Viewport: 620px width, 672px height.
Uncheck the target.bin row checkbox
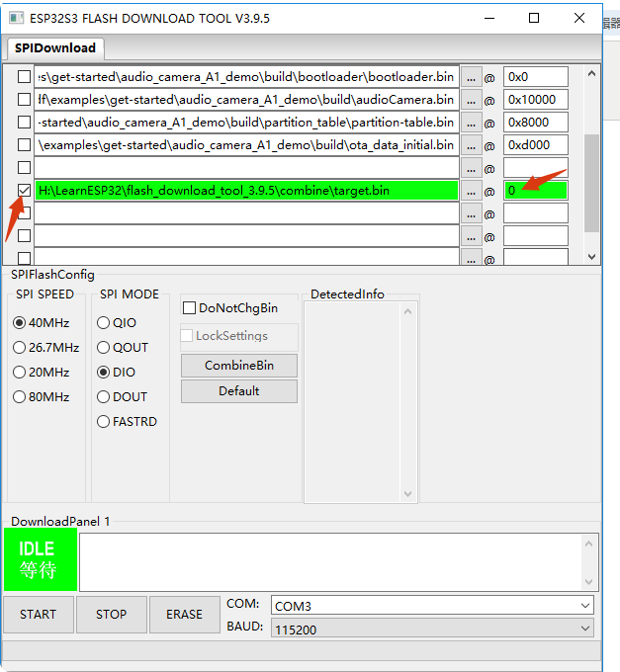pos(24,191)
